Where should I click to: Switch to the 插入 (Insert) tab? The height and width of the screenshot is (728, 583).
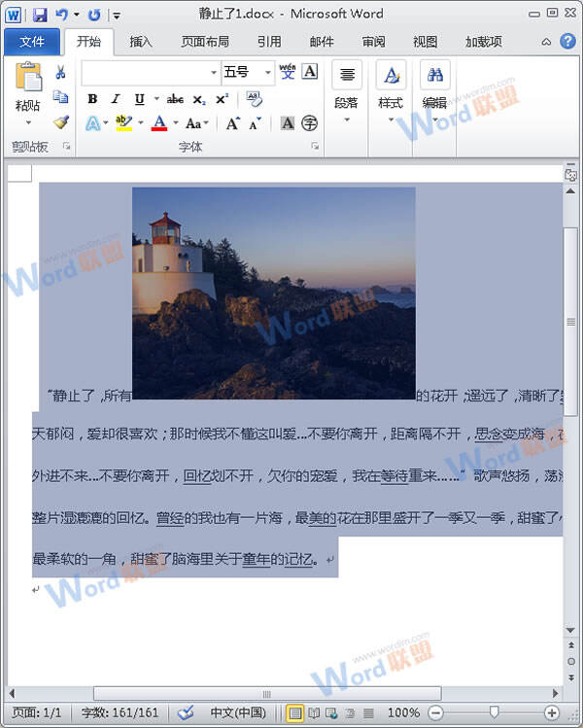point(141,42)
